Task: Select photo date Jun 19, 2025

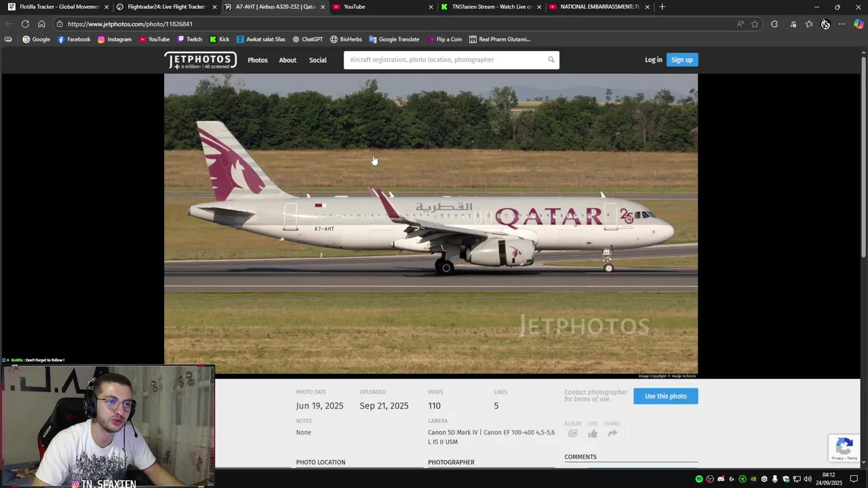Action: coord(319,405)
